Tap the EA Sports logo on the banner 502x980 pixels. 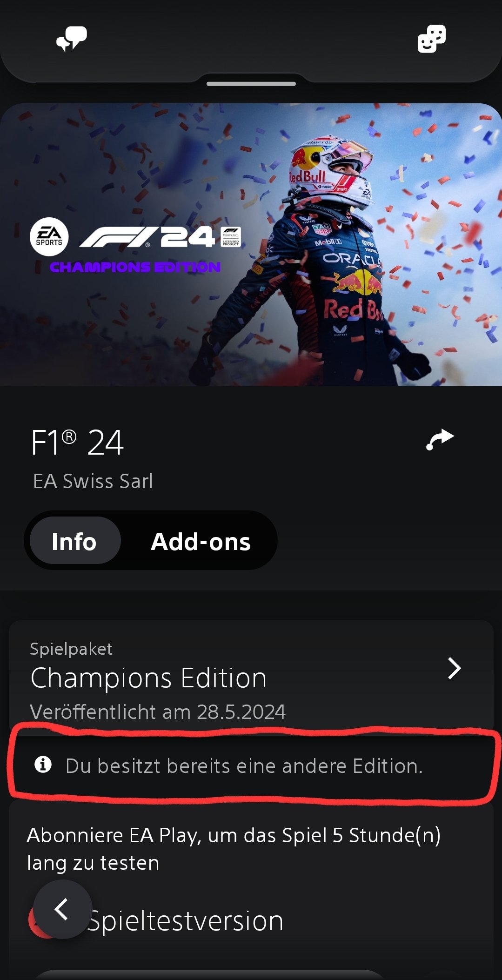click(49, 237)
